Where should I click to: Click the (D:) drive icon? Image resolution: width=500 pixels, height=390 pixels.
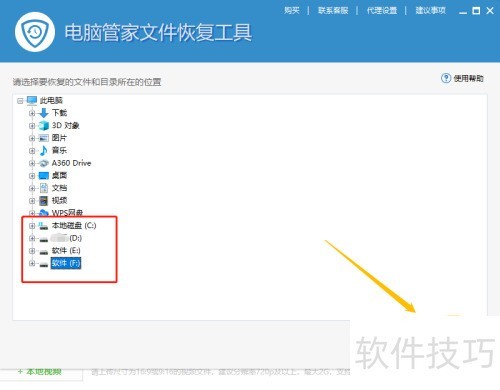pyautogui.click(x=44, y=239)
